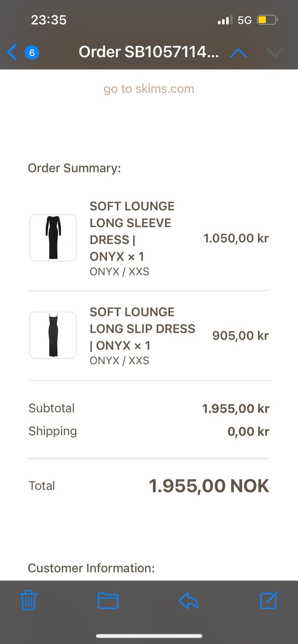Image resolution: width=298 pixels, height=644 pixels.
Task: Open the Long Slip Dress thumbnail
Action: 53,335
